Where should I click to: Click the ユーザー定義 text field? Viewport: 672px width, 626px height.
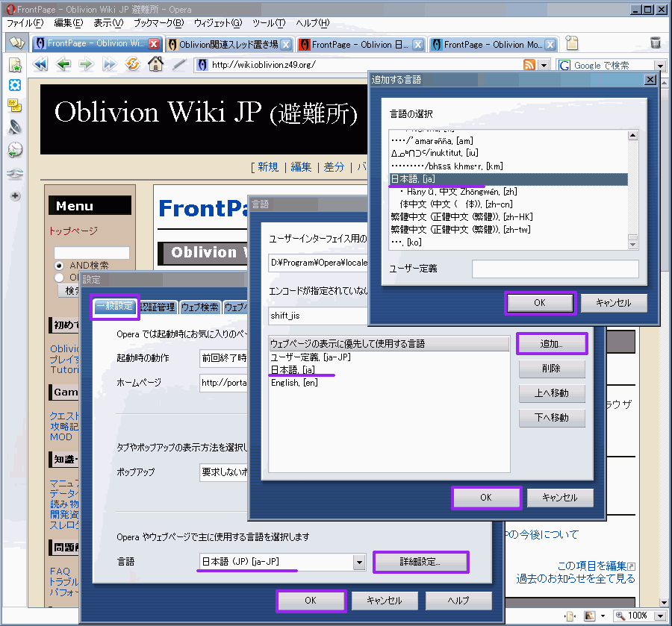click(x=555, y=269)
